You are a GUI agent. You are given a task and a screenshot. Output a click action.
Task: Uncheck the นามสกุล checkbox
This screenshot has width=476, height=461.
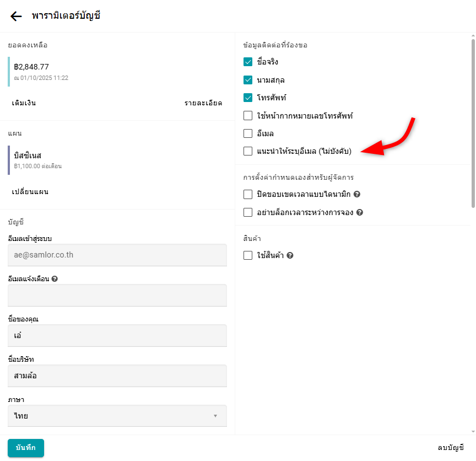pos(248,80)
